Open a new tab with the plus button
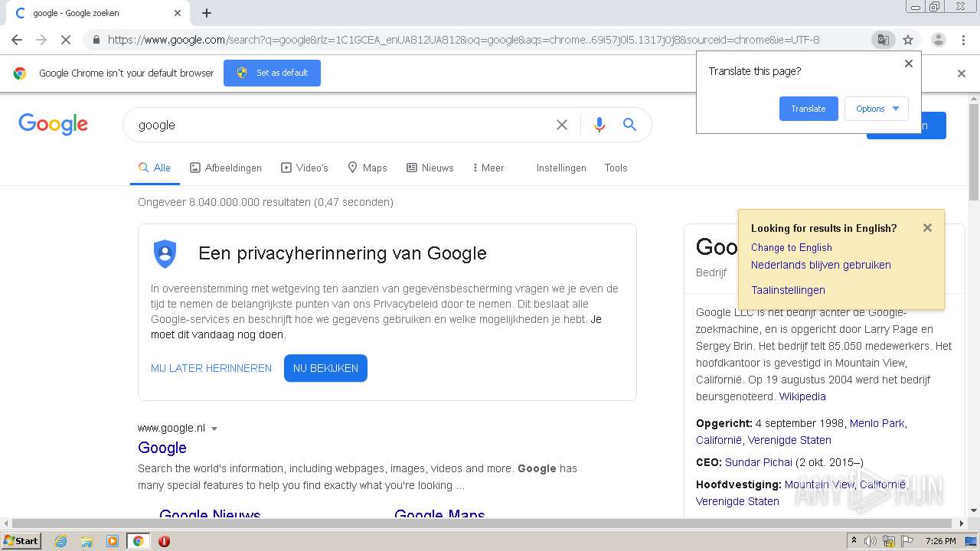Viewport: 980px width, 551px height. (207, 13)
